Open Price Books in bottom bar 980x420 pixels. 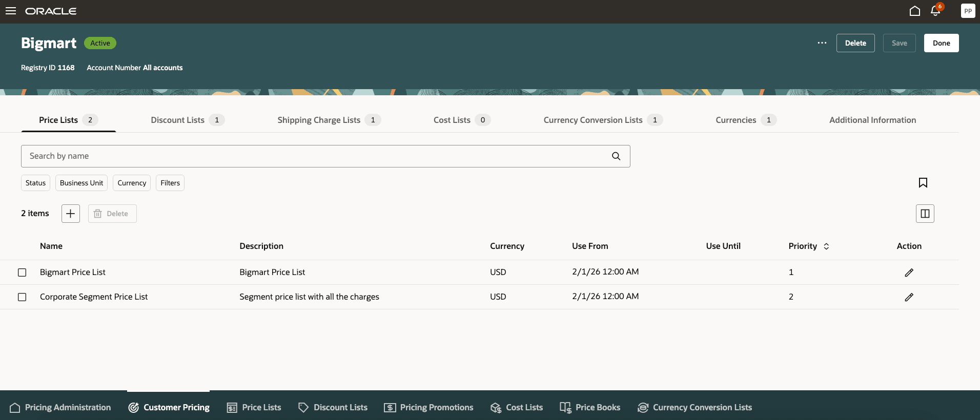(x=590, y=408)
